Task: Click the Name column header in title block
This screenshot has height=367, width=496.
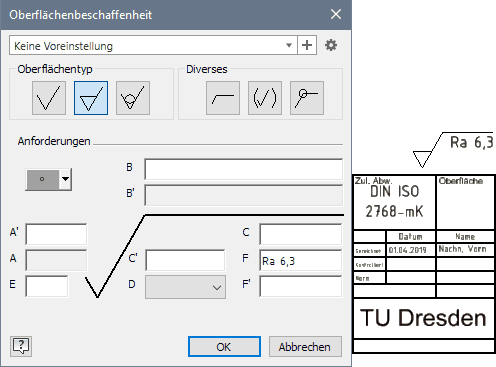Action: [465, 237]
